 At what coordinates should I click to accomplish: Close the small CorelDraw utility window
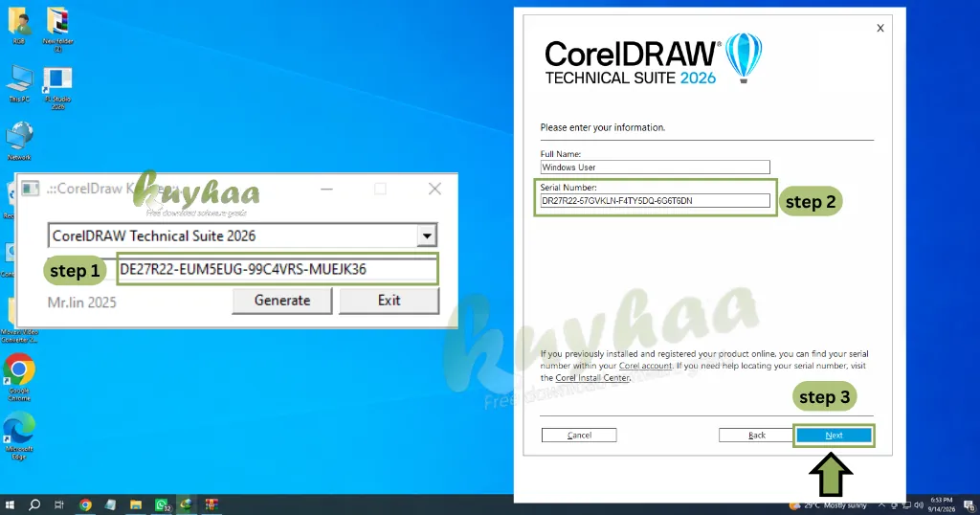click(x=435, y=189)
